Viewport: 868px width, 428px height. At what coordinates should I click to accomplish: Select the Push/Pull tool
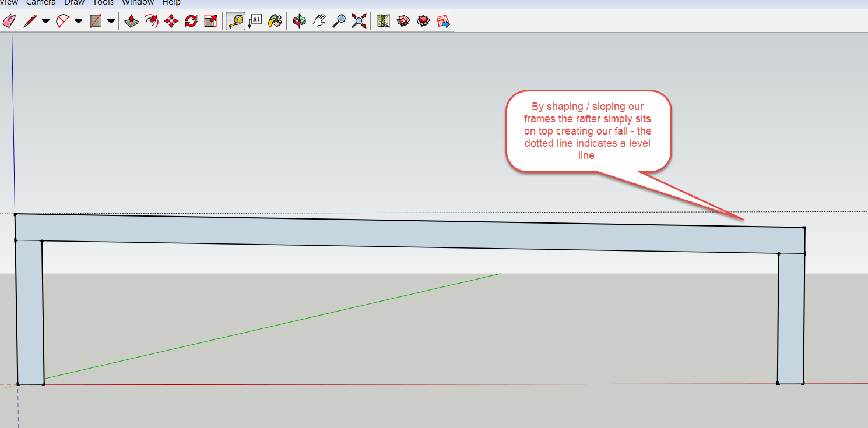pos(132,22)
